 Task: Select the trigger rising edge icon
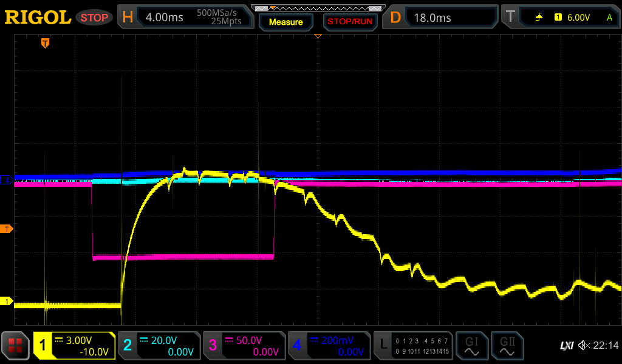[539, 18]
